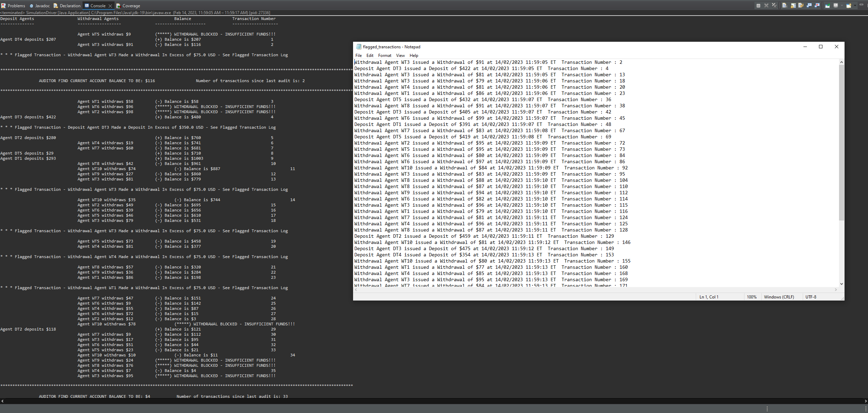
Task: Click Remove All Terminated Launches icon
Action: tap(774, 6)
